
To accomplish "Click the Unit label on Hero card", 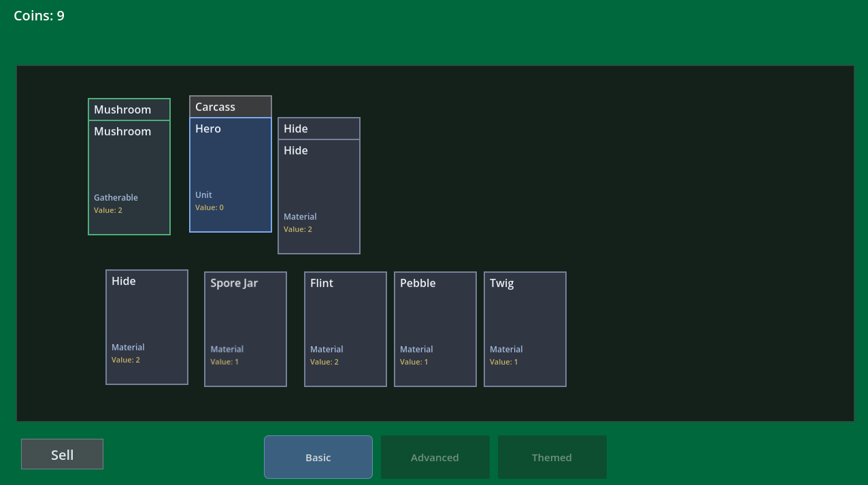I will (203, 195).
